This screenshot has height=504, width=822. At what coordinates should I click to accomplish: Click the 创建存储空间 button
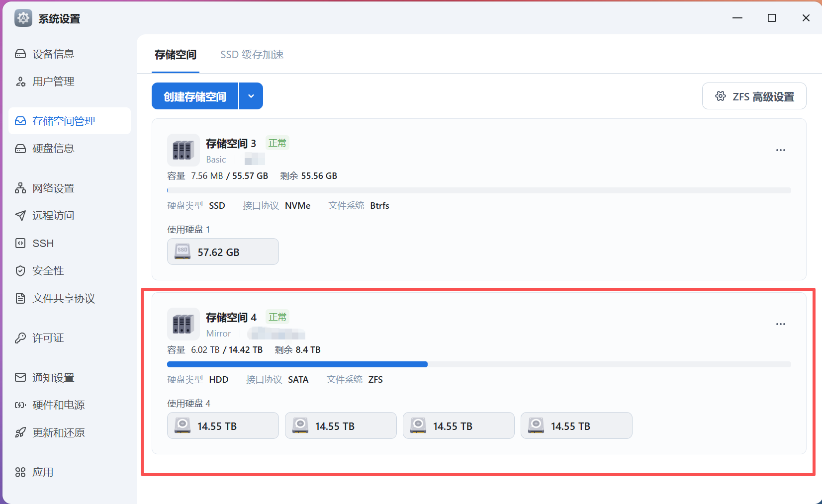pyautogui.click(x=195, y=96)
